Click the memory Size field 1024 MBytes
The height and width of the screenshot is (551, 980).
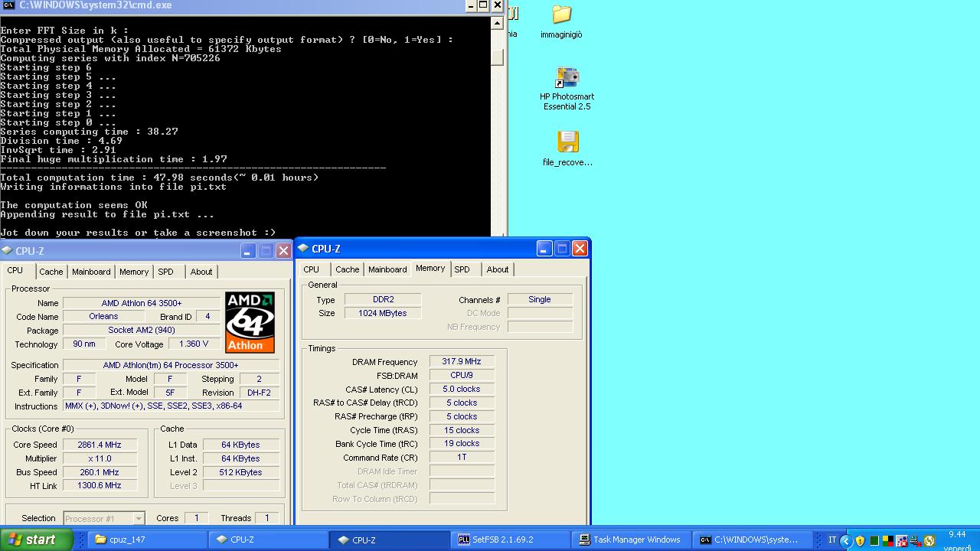383,313
